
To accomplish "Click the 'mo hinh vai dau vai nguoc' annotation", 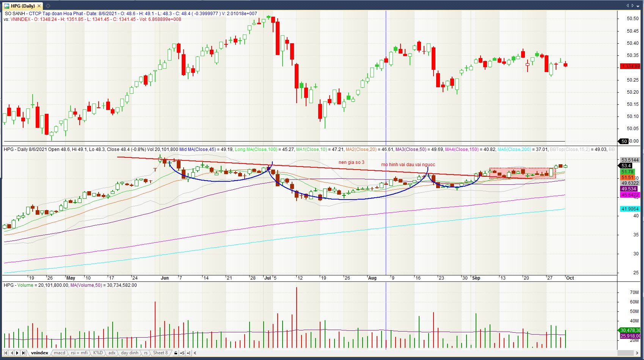I will click(408, 165).
